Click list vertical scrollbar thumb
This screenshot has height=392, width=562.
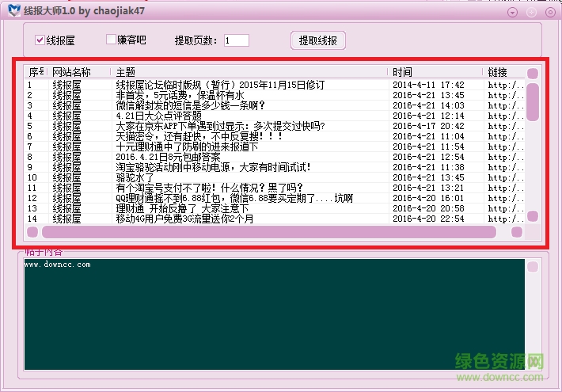point(533,102)
